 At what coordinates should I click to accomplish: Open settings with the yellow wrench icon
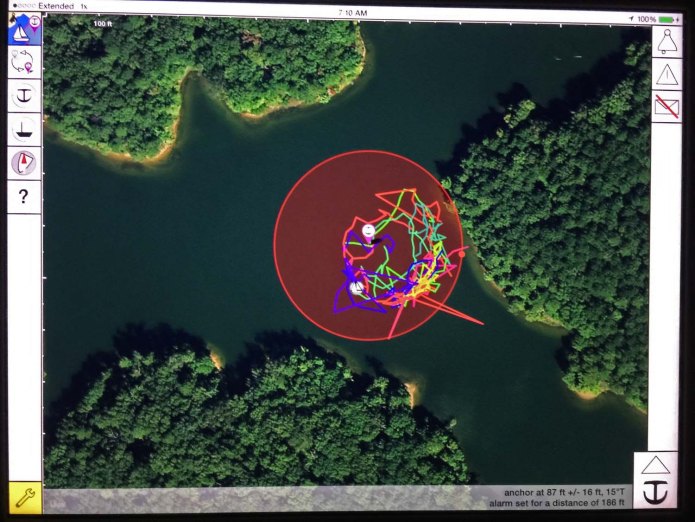(24, 497)
